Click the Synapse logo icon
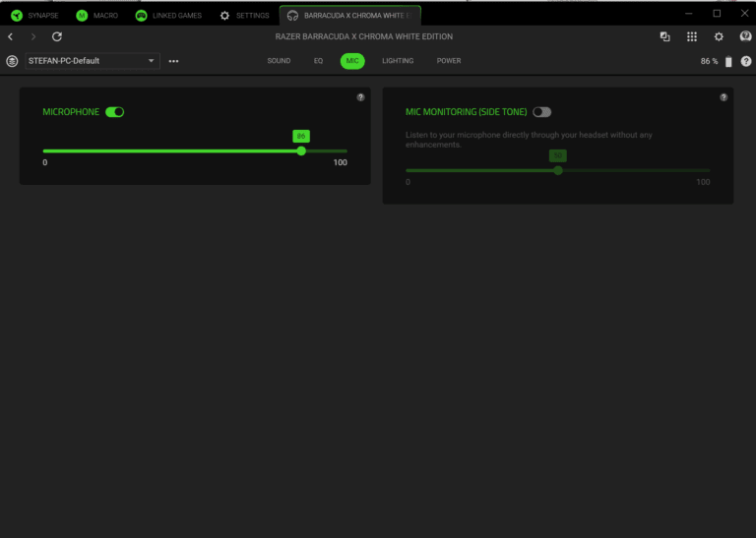 click(x=17, y=16)
